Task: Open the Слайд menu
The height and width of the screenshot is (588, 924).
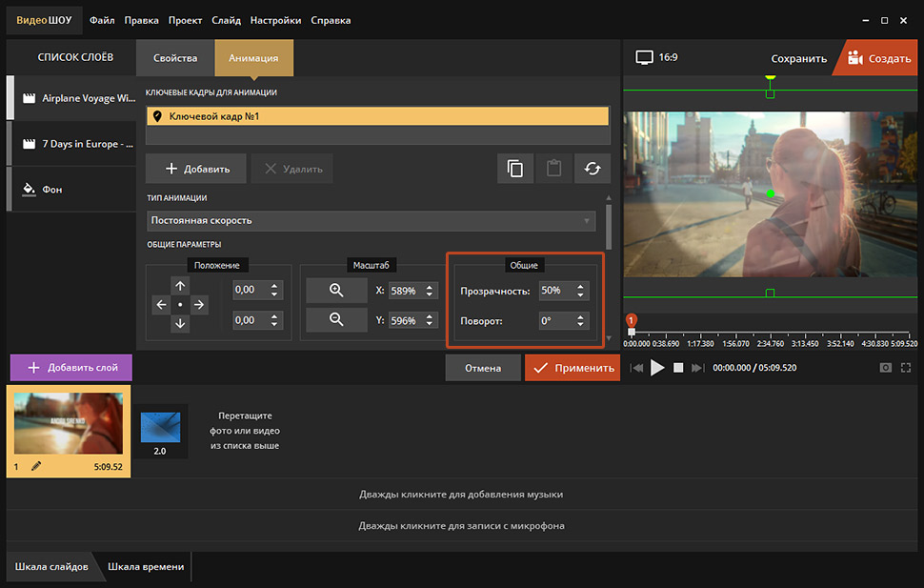Action: click(x=227, y=20)
